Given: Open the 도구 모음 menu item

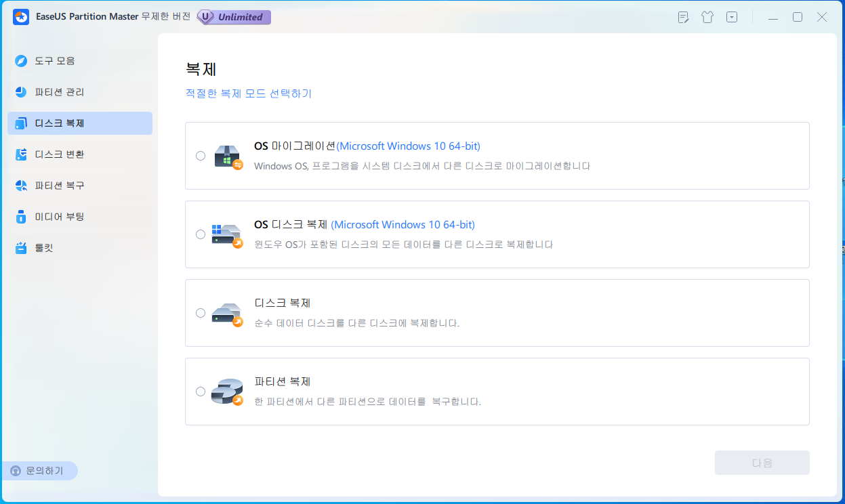Looking at the screenshot, I should pos(80,61).
